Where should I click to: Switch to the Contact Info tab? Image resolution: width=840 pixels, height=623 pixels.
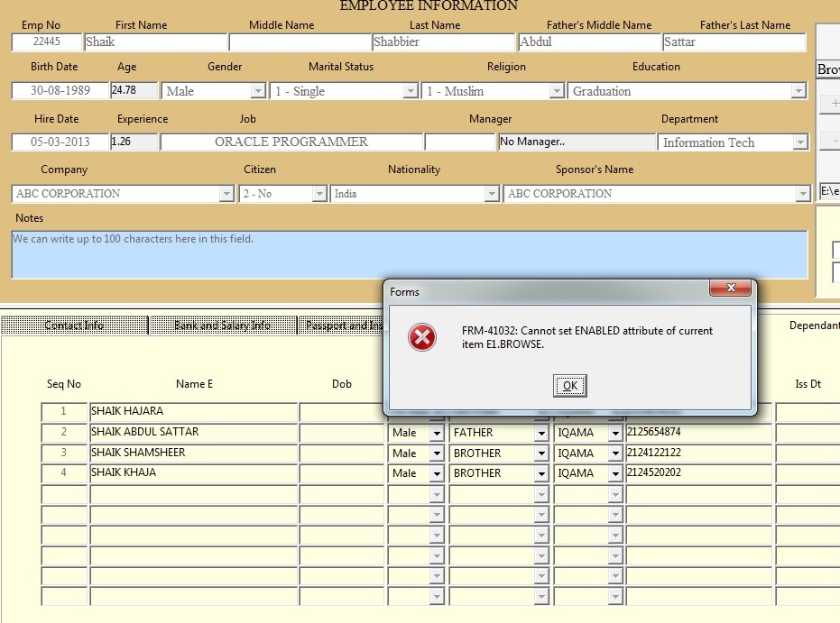click(74, 325)
